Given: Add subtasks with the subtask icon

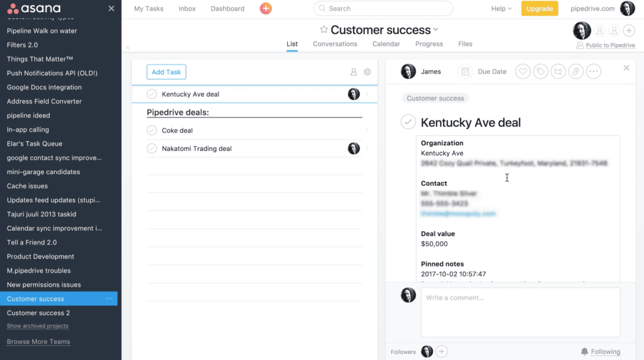Looking at the screenshot, I should point(558,71).
